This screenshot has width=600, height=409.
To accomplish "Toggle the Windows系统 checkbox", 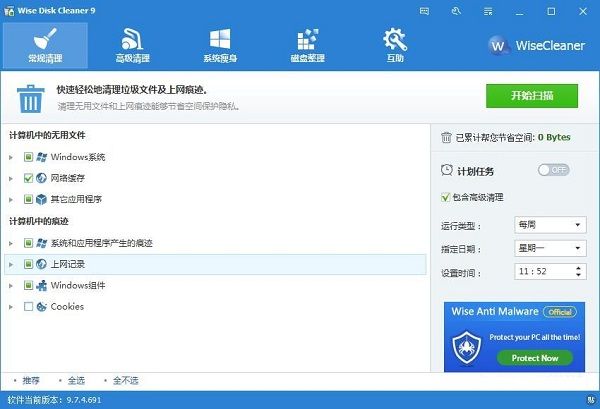I will point(28,157).
